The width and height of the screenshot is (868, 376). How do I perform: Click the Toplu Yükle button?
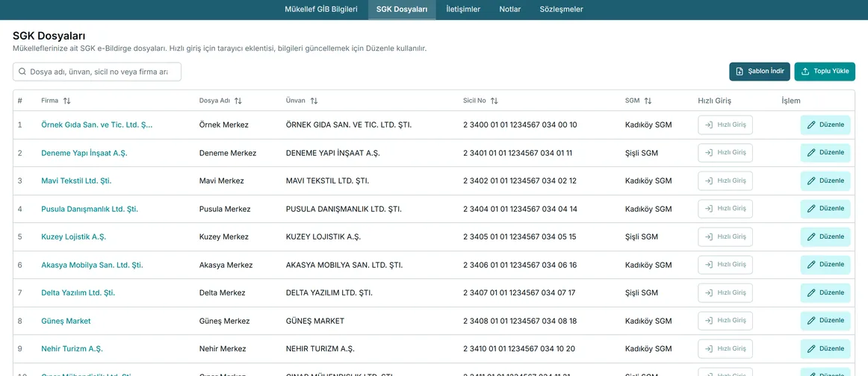(825, 72)
